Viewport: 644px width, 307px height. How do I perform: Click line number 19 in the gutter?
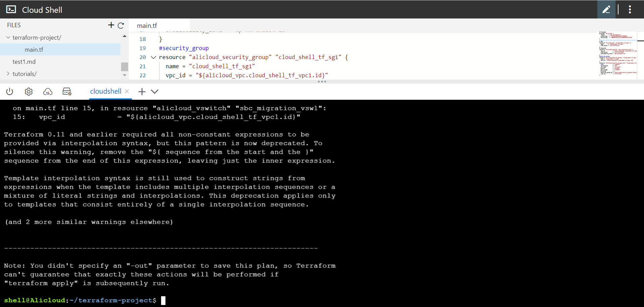coord(143,48)
